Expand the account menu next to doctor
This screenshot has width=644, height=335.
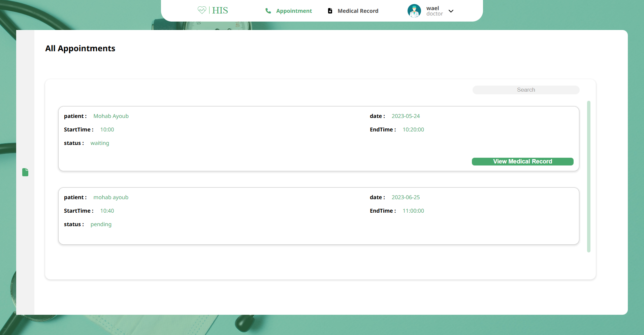click(x=451, y=11)
